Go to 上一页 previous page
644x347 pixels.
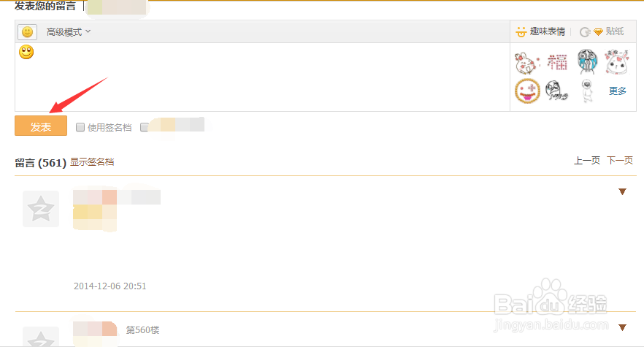[x=586, y=161]
